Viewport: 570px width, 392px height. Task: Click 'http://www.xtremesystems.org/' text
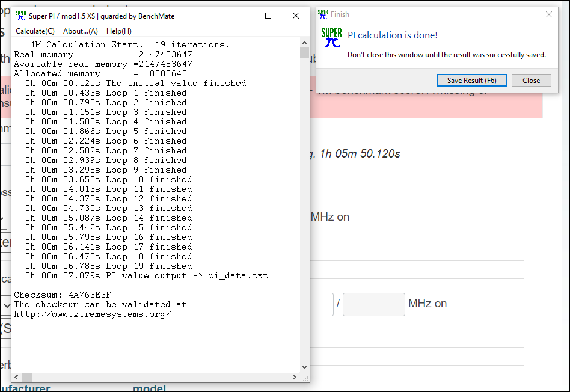coord(93,314)
